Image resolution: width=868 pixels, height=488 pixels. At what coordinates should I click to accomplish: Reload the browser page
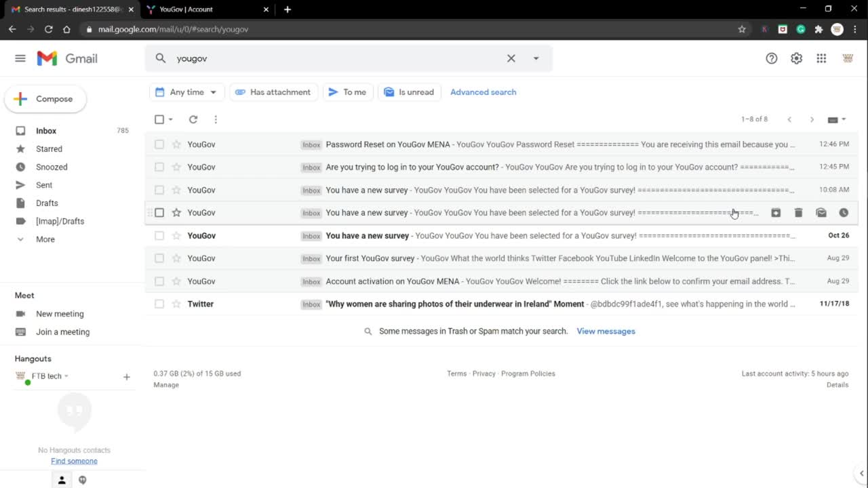click(48, 29)
